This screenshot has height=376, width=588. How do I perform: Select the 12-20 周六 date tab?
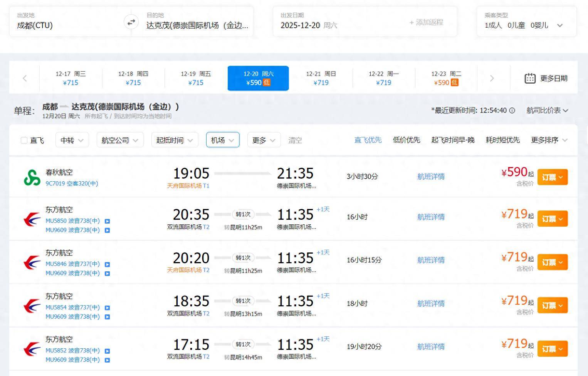[x=258, y=78]
